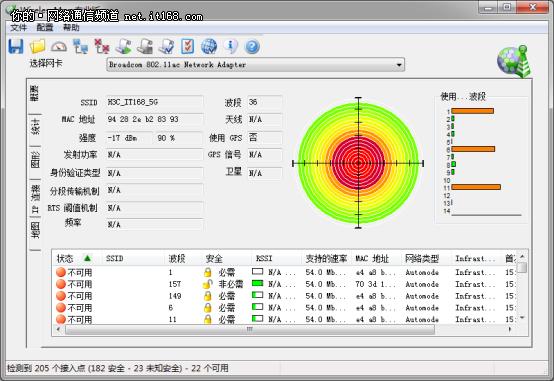Click the blue floppy disk save icon
The height and width of the screenshot is (381, 554).
click(16, 46)
